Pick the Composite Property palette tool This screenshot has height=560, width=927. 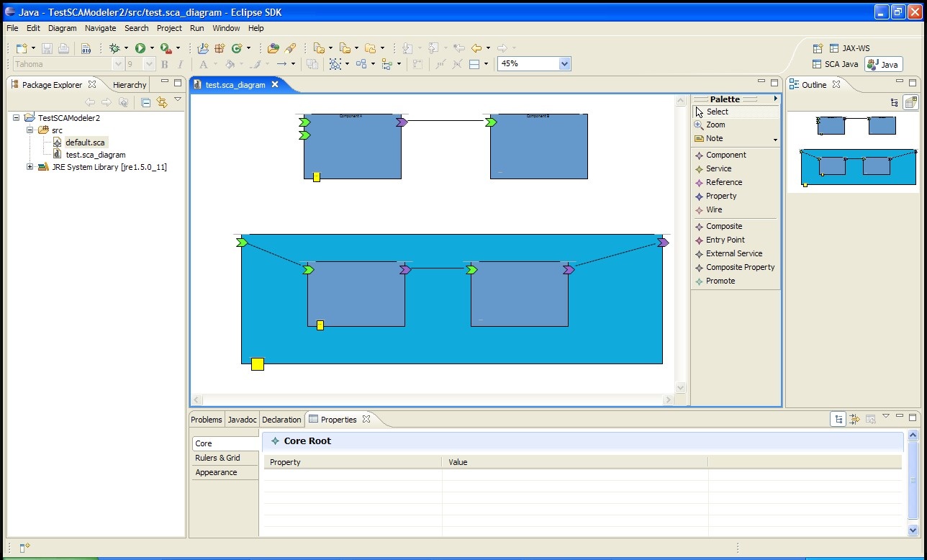pyautogui.click(x=735, y=267)
